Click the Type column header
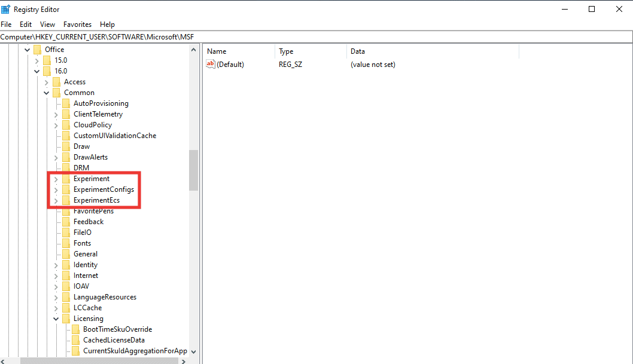This screenshot has width=633, height=364. [311, 51]
